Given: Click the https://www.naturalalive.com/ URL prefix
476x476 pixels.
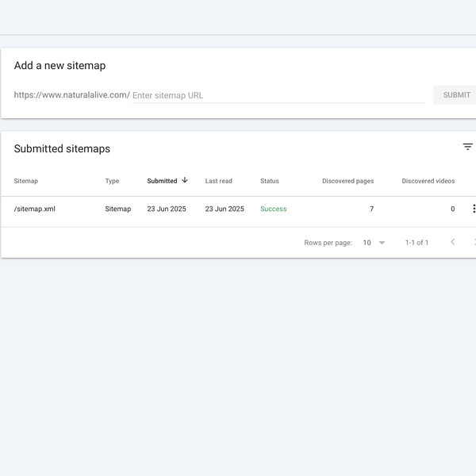Looking at the screenshot, I should click(71, 95).
